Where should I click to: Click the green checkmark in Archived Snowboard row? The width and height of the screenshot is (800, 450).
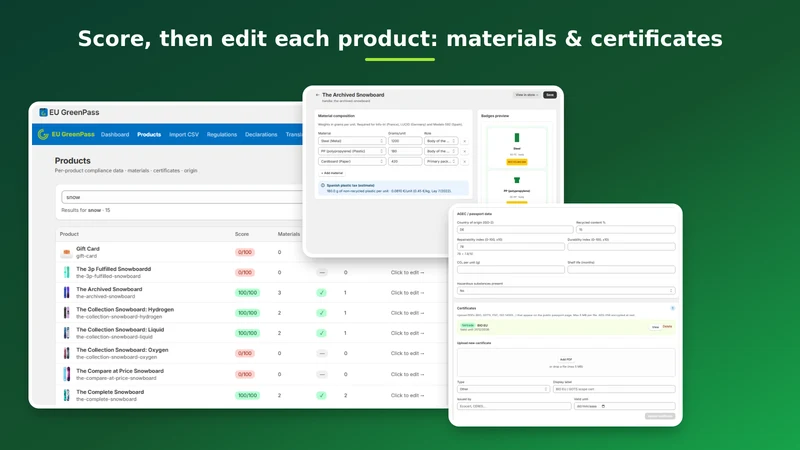321,292
